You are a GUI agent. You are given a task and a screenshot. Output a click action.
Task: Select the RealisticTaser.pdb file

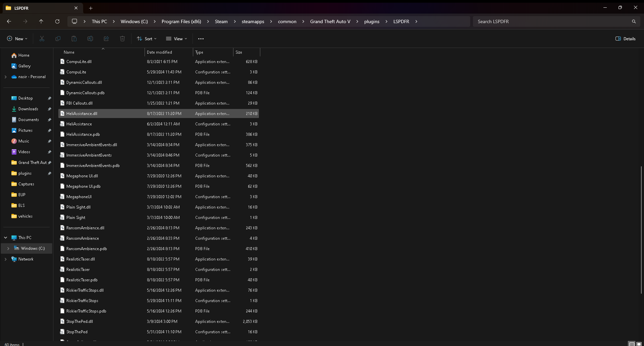click(x=159, y=280)
